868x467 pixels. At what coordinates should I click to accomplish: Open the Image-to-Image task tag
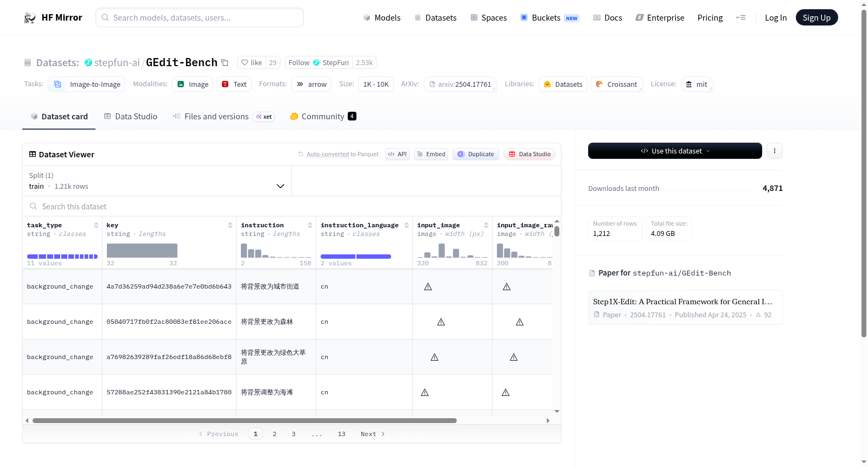[87, 84]
